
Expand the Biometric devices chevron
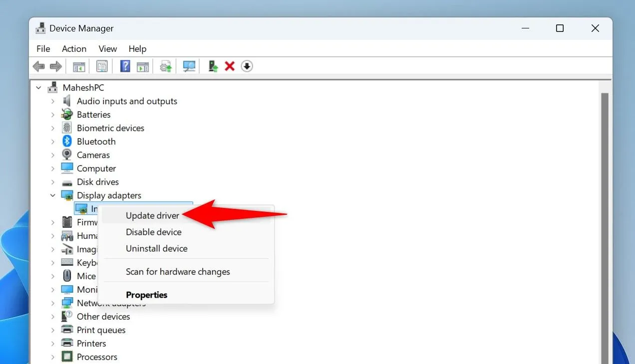(53, 128)
